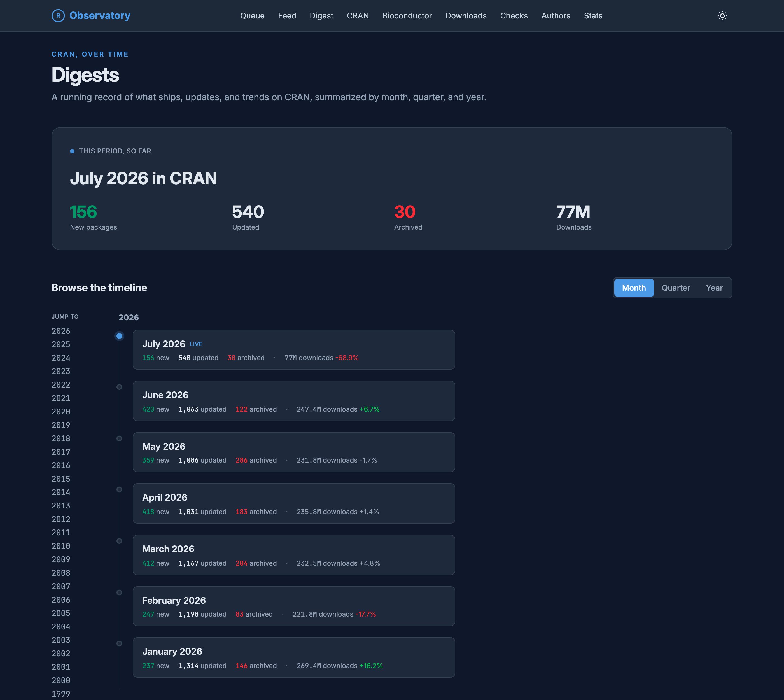The height and width of the screenshot is (700, 784).
Task: Jump to year 2018 in sidebar
Action: 61,439
